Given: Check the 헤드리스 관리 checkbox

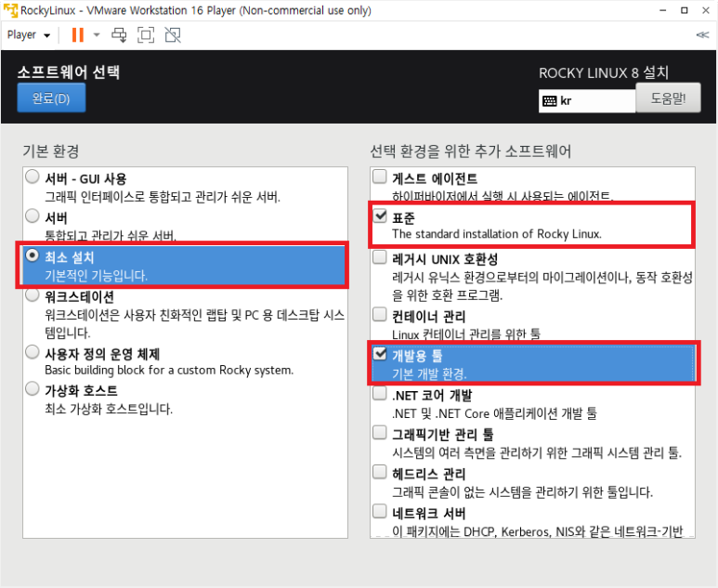Looking at the screenshot, I should tap(380, 472).
